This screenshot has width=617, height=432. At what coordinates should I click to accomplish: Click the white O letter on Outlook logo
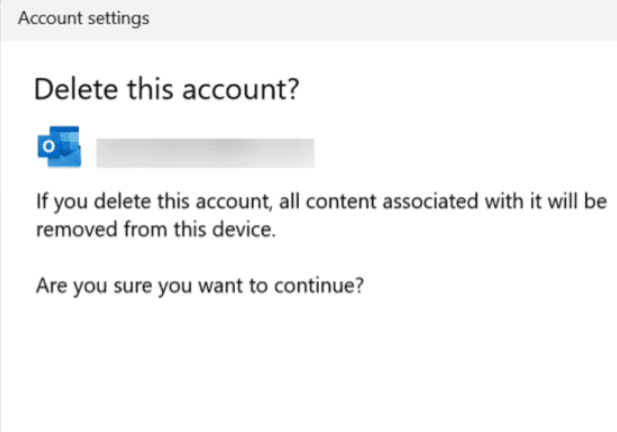click(46, 152)
